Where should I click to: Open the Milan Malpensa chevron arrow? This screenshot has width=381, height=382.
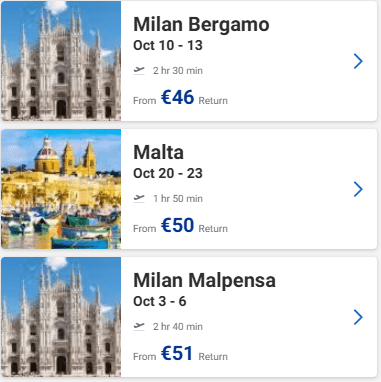coord(358,317)
